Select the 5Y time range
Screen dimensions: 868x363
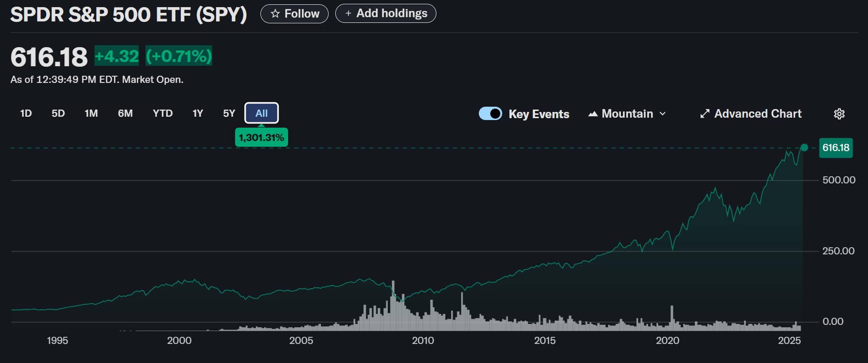point(229,113)
